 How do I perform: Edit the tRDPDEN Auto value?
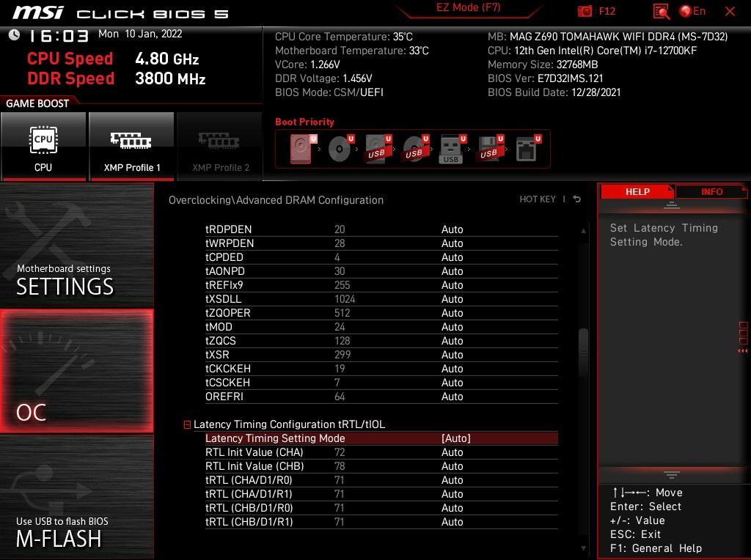(452, 229)
